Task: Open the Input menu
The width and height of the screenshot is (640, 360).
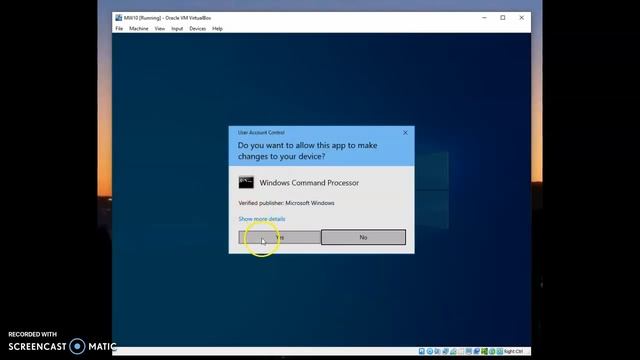Action: [177, 29]
